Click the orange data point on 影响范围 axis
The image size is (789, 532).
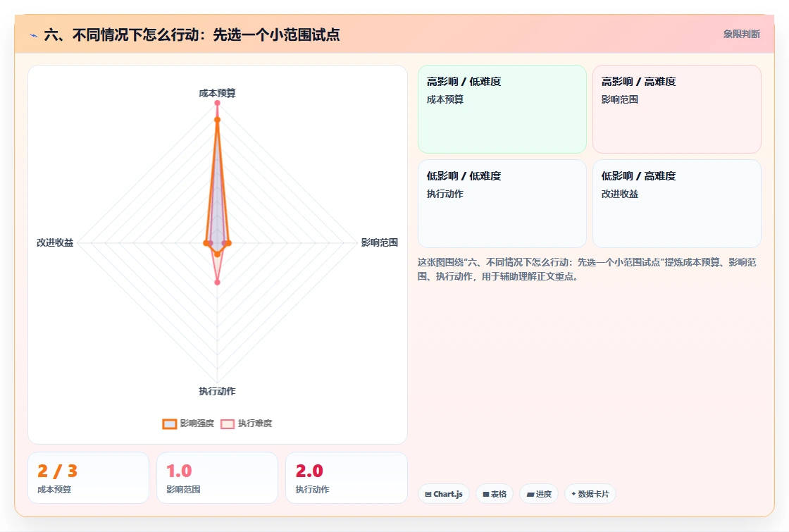tap(228, 243)
